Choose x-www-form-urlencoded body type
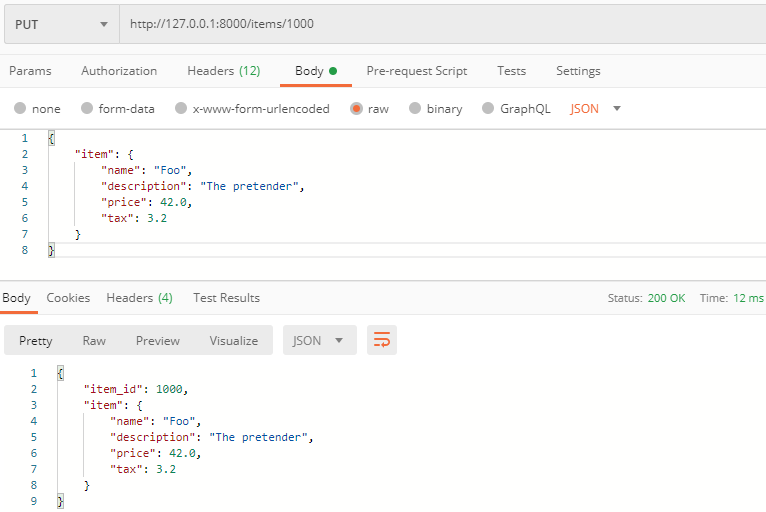Screen dimensions: 766x512 click(181, 109)
